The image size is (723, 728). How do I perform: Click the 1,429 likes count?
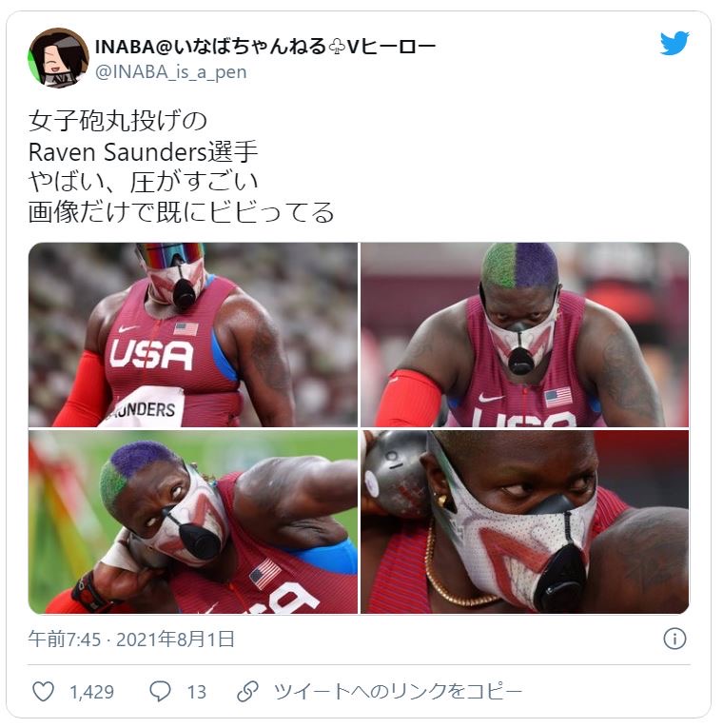[92, 692]
